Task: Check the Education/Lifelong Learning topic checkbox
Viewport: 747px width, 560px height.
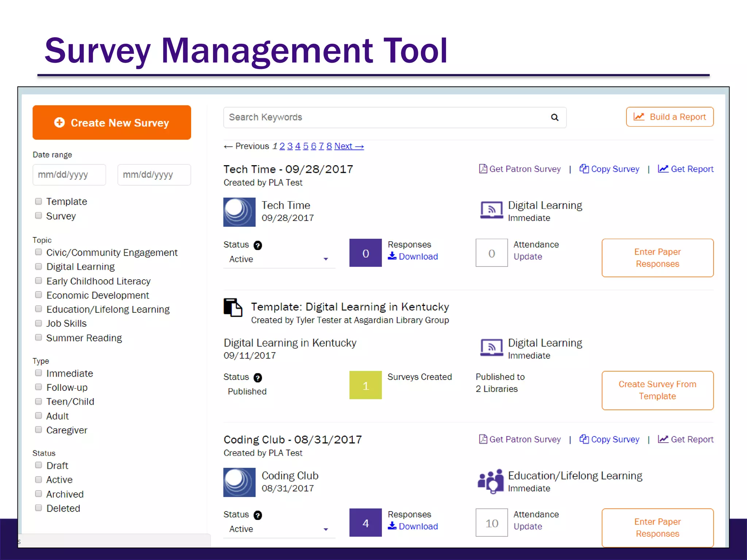Action: pyautogui.click(x=38, y=309)
